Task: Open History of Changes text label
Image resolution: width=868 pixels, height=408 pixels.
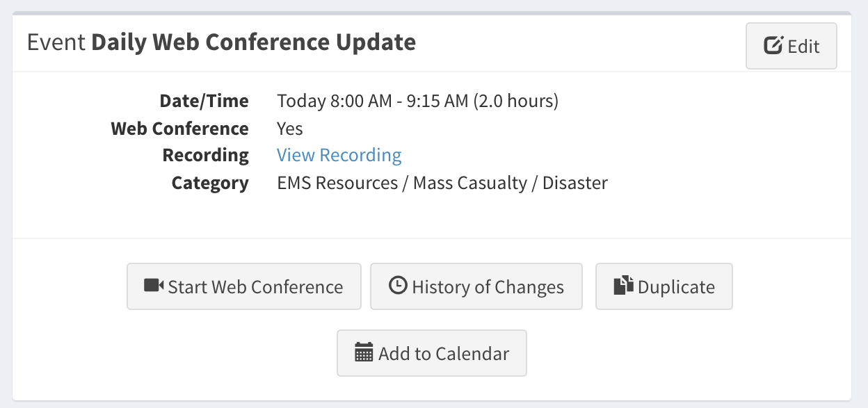Action: (x=488, y=287)
